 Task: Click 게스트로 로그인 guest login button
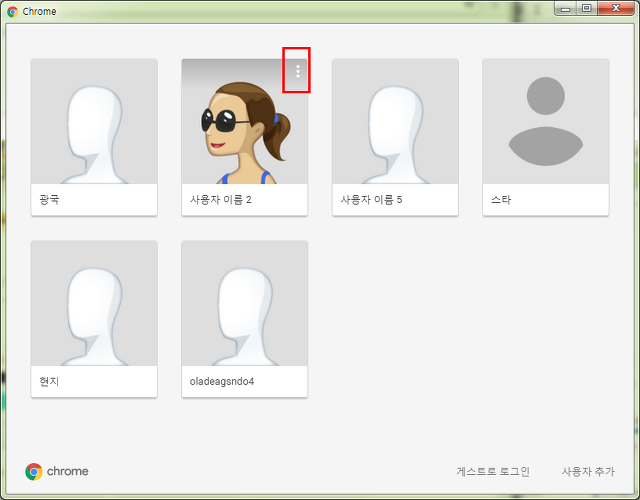pos(493,471)
